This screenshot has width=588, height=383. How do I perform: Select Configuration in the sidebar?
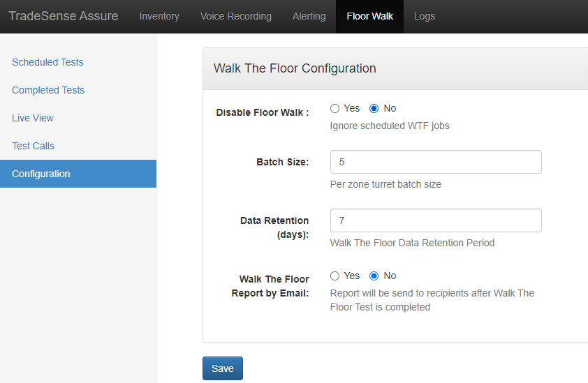(78, 174)
